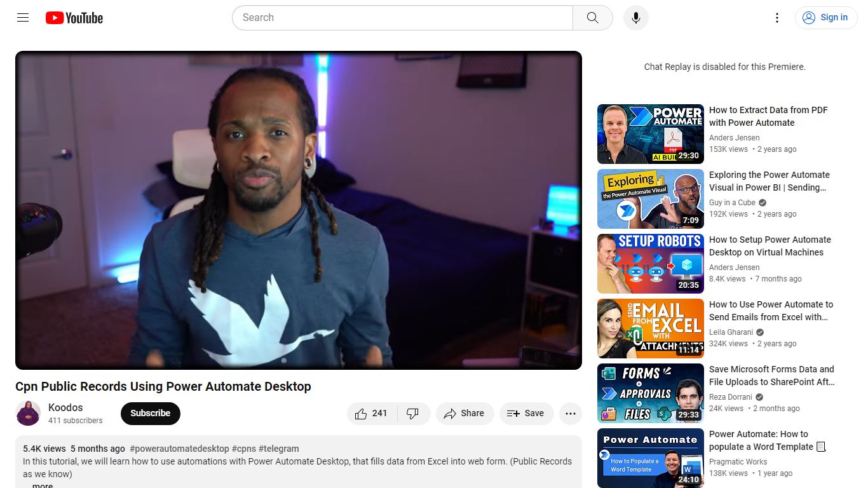Like this video

(372, 414)
